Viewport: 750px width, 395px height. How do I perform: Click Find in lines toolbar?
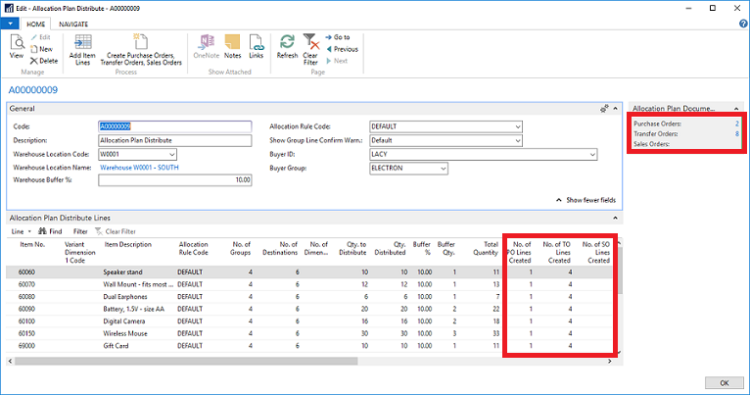coord(51,231)
